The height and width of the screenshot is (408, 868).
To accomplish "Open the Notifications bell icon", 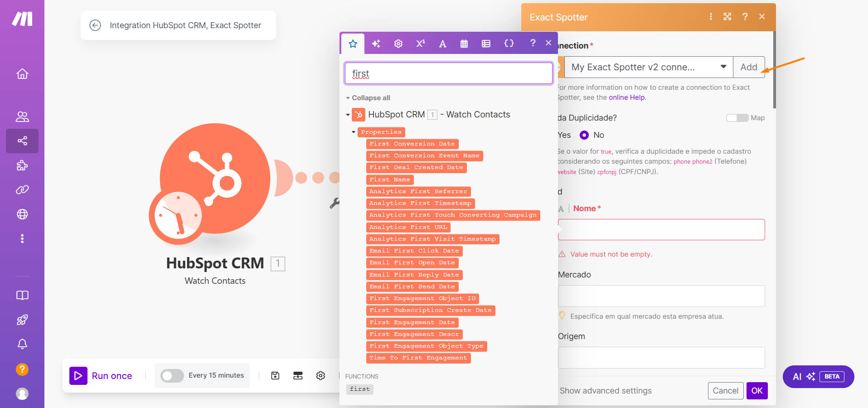I will (x=22, y=344).
